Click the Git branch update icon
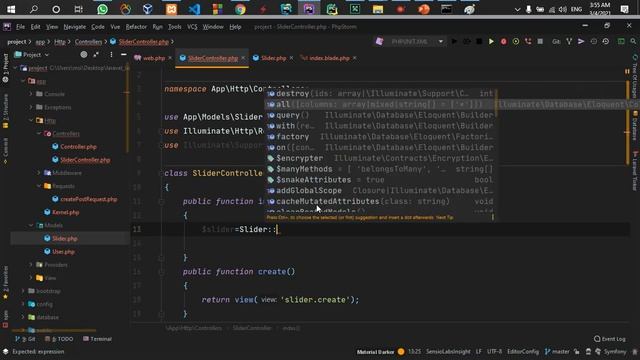This screenshot has height=360, width=640. (569, 42)
